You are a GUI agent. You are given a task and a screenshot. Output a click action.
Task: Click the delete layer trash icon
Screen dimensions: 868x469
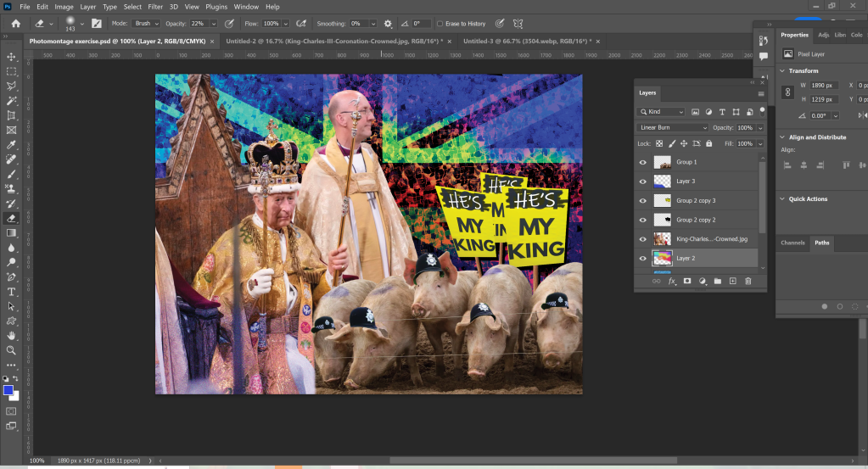point(748,281)
